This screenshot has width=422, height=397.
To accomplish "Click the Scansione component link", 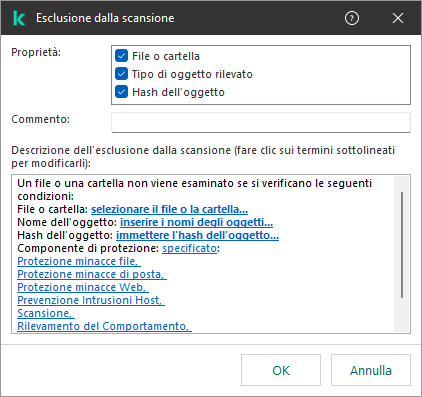I will pos(46,313).
